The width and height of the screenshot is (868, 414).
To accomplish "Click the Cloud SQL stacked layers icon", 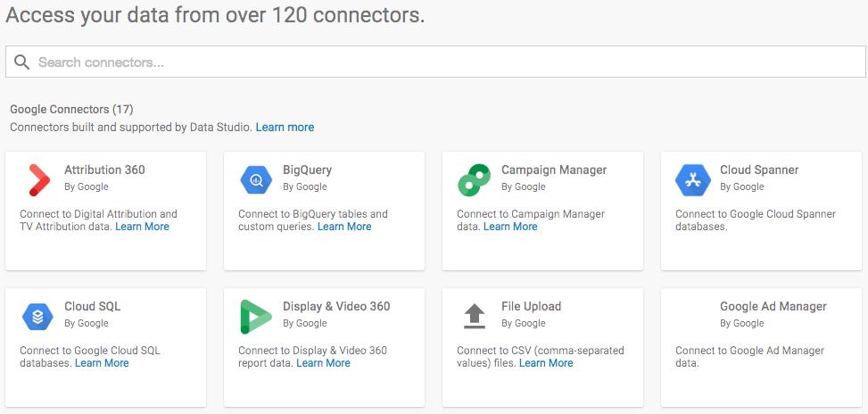I will pyautogui.click(x=37, y=316).
